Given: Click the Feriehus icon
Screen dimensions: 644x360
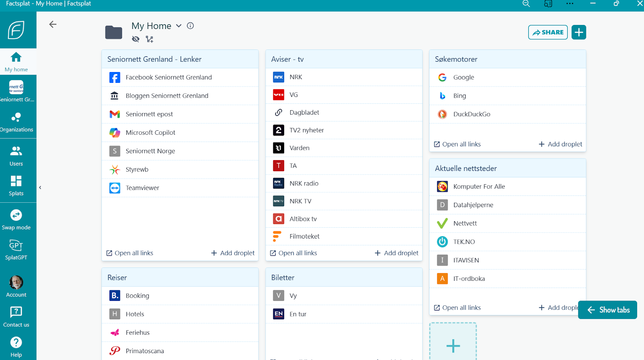Looking at the screenshot, I should coord(115,333).
